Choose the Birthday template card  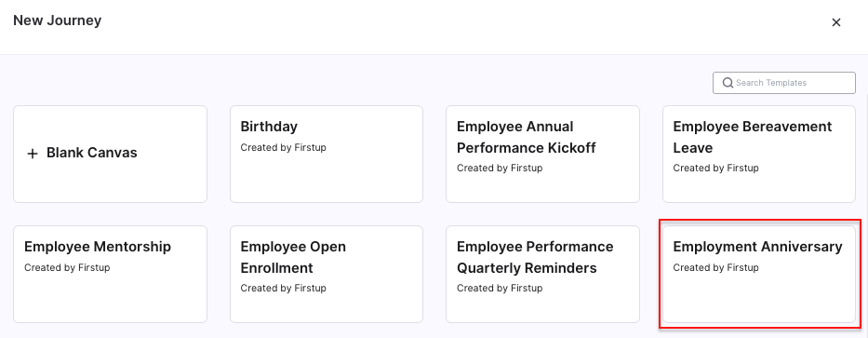tap(327, 154)
